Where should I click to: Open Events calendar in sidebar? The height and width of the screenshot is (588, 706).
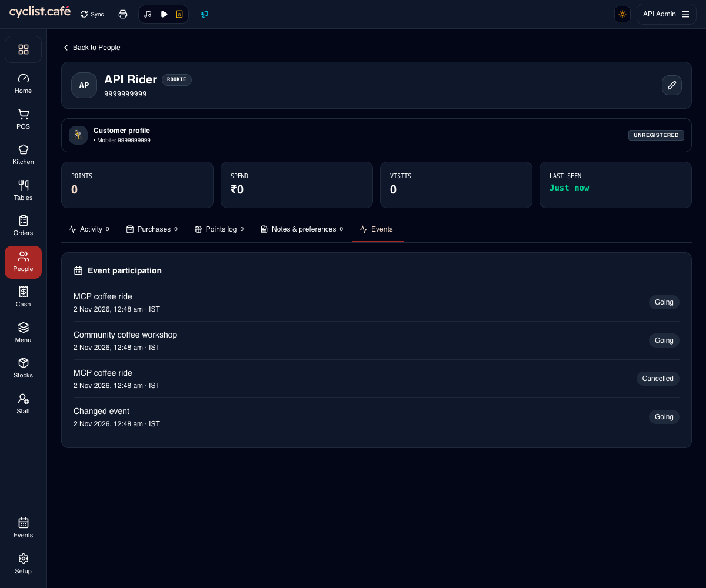23,528
